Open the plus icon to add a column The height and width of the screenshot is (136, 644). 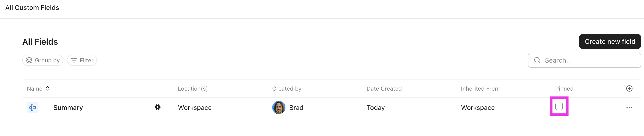(x=630, y=88)
